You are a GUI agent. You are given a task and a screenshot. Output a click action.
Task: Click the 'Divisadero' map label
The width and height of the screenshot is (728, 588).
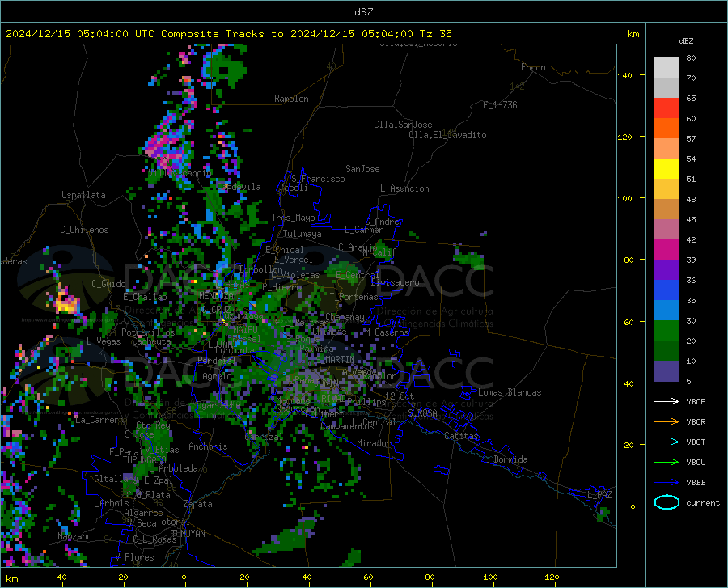(395, 282)
